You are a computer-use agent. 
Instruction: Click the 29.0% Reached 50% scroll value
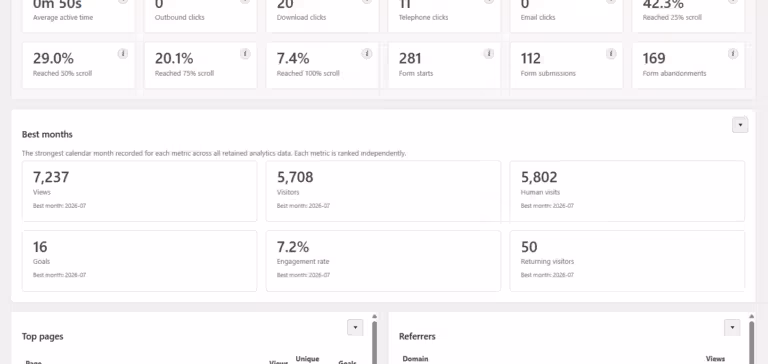pos(53,58)
